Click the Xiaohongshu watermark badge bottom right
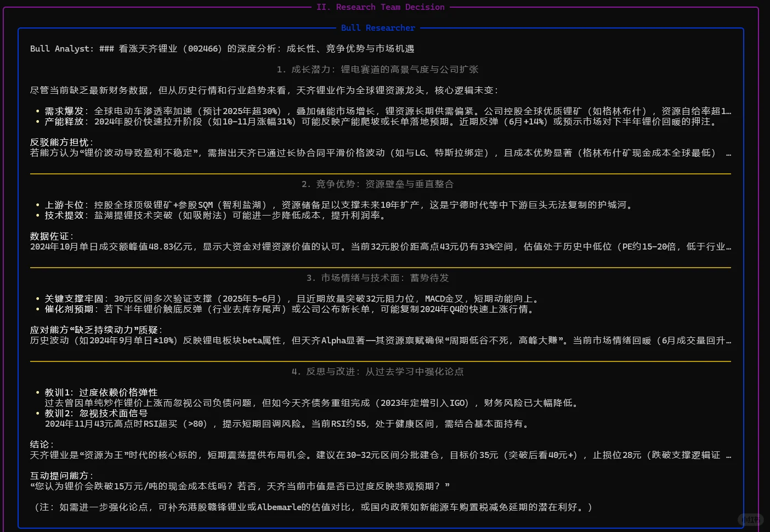The height and width of the screenshot is (532, 770). [751, 519]
